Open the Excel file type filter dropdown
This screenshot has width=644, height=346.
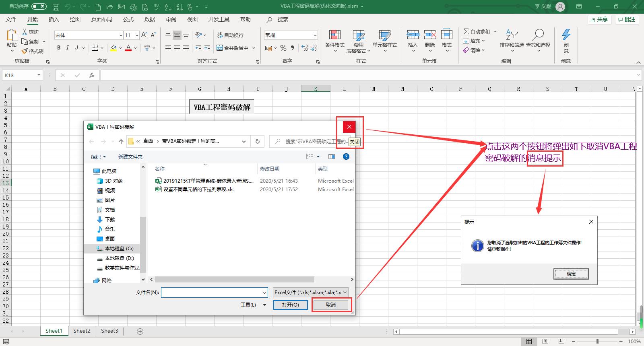[x=311, y=292]
